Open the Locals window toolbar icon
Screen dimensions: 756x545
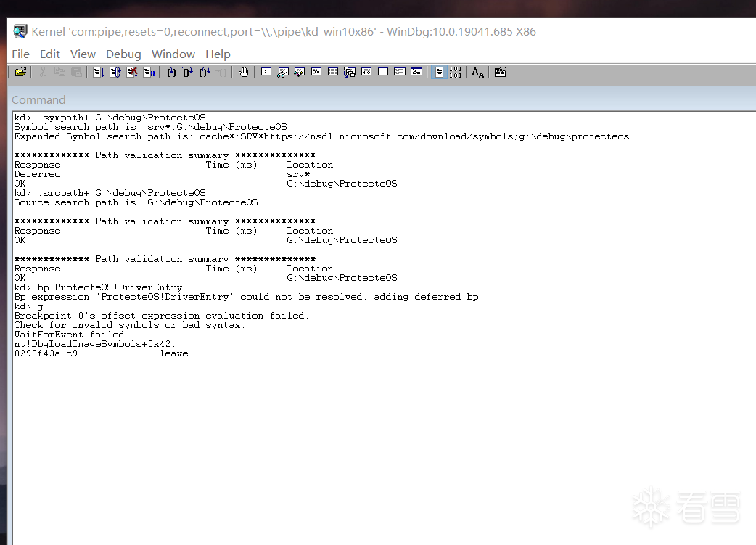(300, 73)
